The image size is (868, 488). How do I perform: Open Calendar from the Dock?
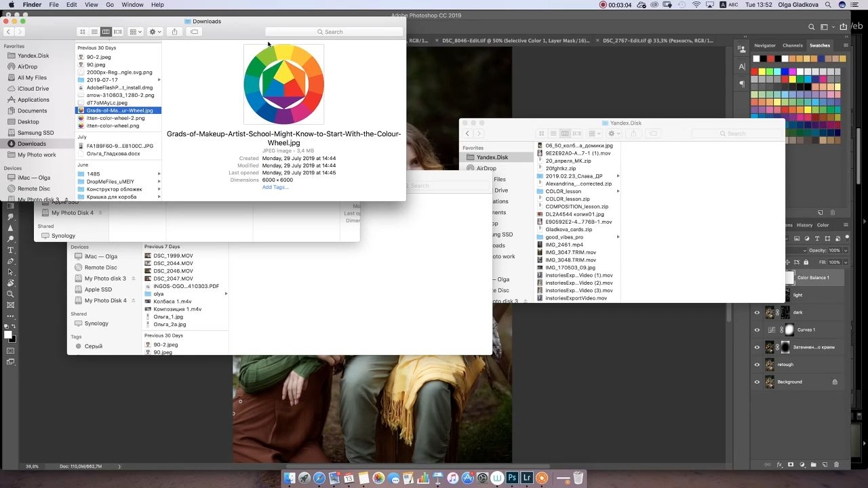(x=349, y=479)
